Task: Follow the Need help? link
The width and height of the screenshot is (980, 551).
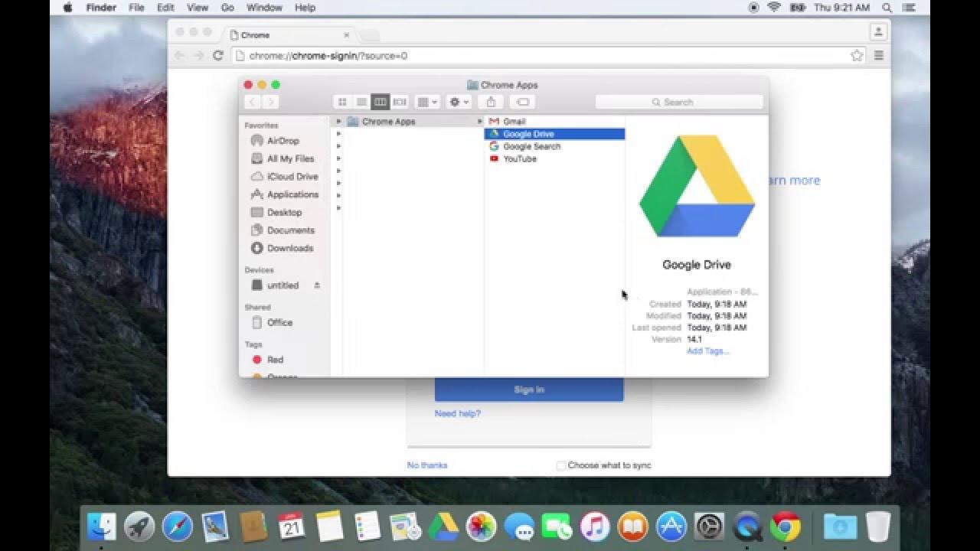Action: 458,413
